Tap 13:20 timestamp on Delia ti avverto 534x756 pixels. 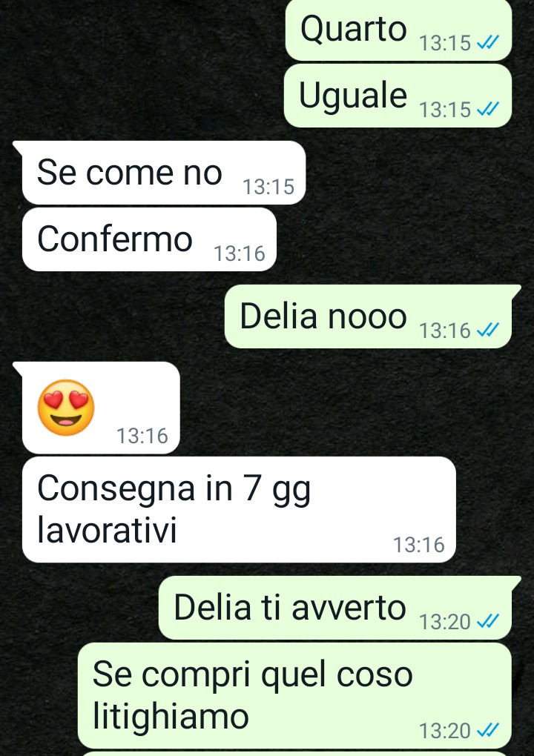pyautogui.click(x=445, y=622)
